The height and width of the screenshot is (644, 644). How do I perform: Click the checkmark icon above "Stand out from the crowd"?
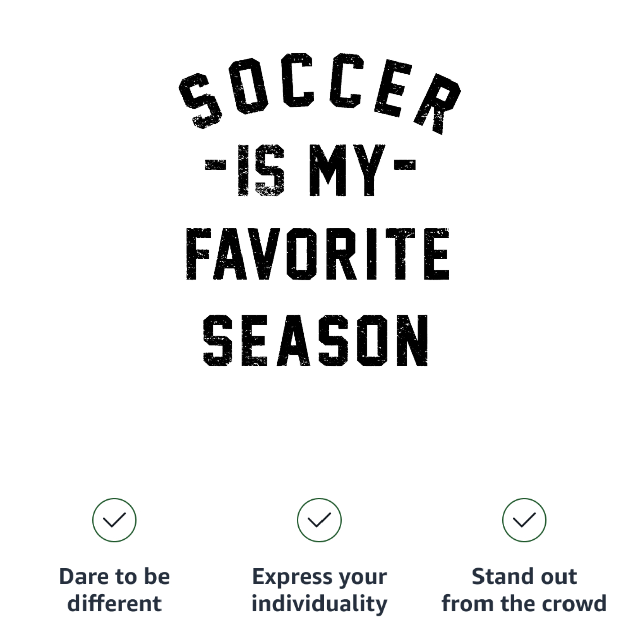[524, 520]
